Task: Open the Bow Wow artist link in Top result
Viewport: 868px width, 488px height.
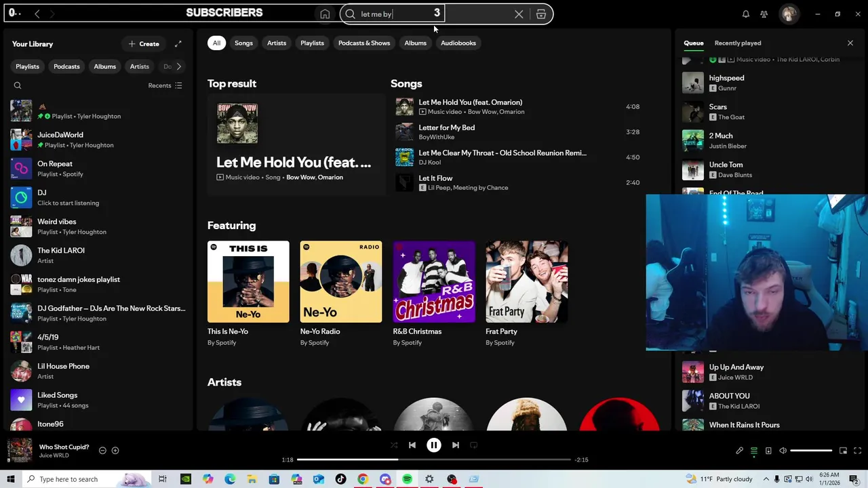Action: 300,178
